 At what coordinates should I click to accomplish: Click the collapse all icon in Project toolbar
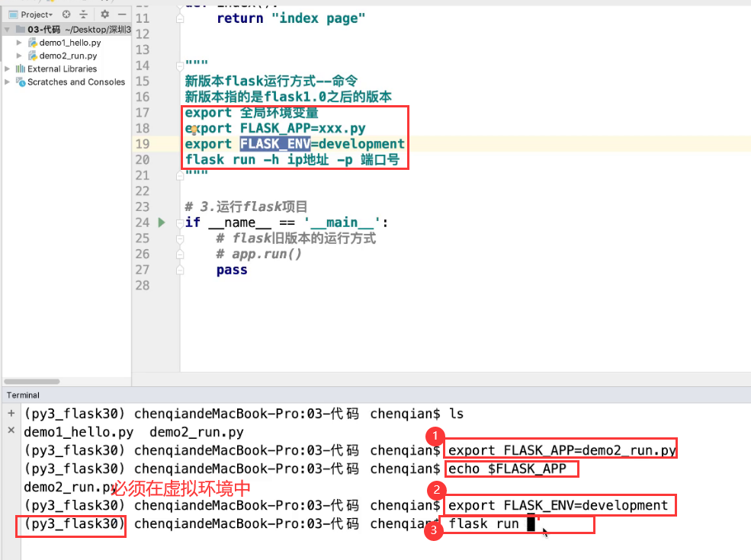(83, 14)
